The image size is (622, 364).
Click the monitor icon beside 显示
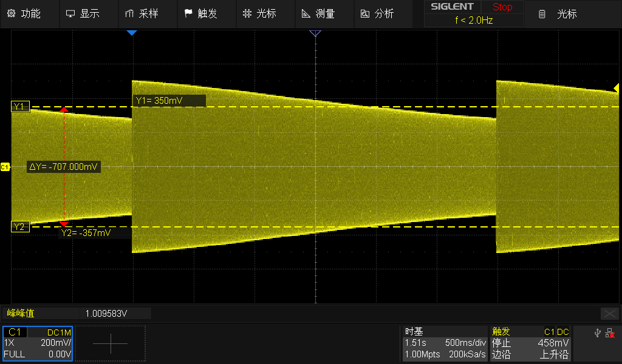[x=70, y=14]
